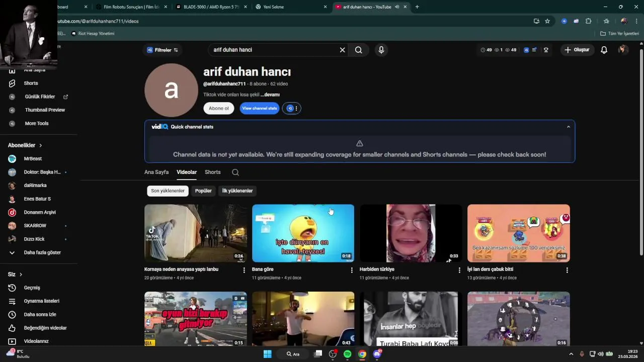644x362 pixels.
Task: Open Tüm Yer İşaretleri bookmarks folder
Action: tap(619, 34)
